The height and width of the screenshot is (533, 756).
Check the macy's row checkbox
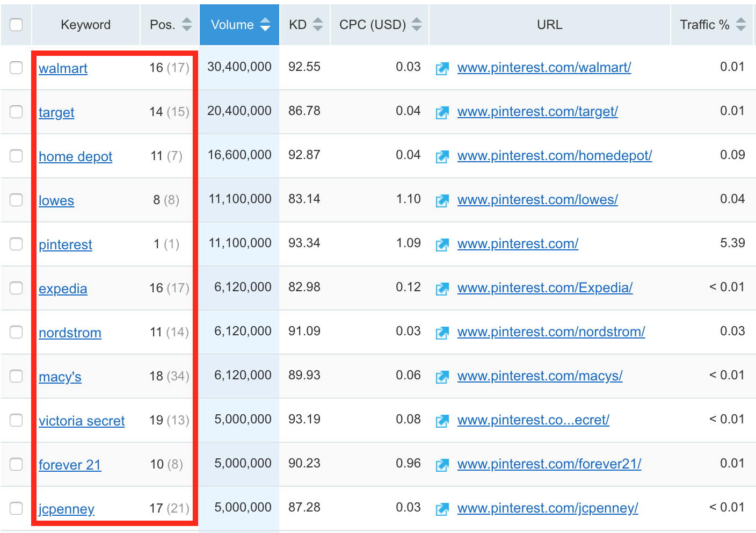[16, 376]
